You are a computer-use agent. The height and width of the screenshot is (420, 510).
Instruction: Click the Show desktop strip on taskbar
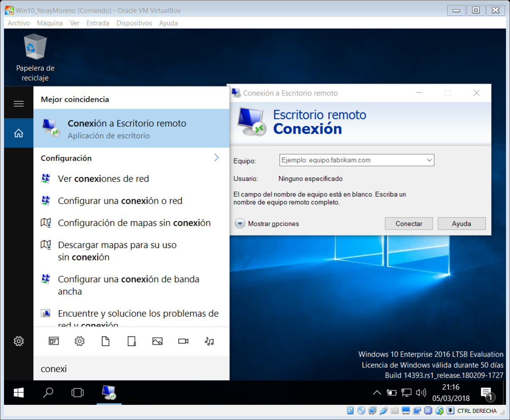505,393
